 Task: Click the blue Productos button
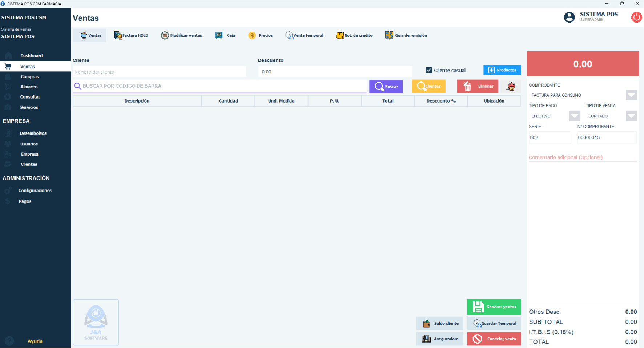[x=502, y=70]
